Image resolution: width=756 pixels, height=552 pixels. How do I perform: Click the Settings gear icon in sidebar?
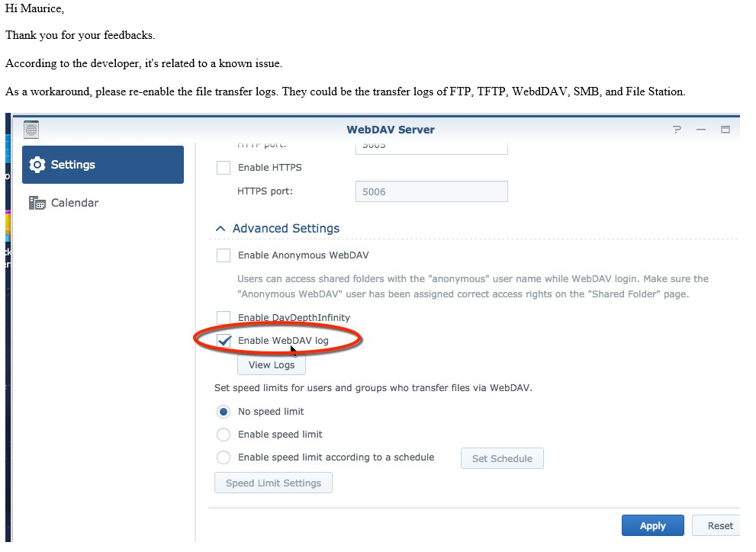click(x=37, y=165)
